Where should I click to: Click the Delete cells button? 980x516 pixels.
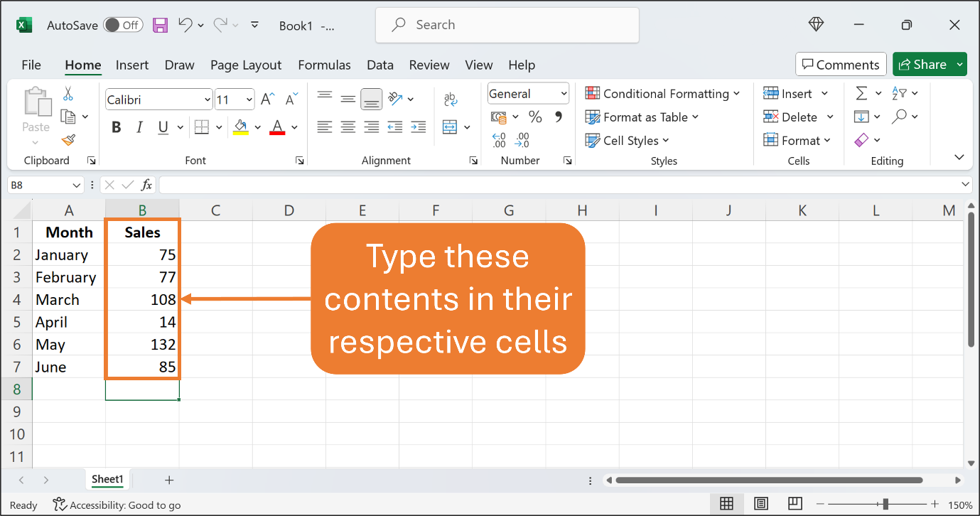790,117
